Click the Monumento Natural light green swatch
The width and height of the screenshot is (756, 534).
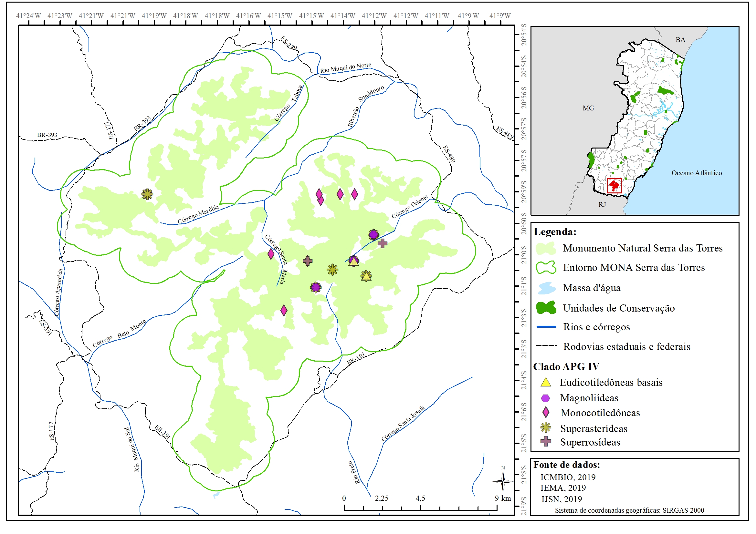pyautogui.click(x=546, y=248)
